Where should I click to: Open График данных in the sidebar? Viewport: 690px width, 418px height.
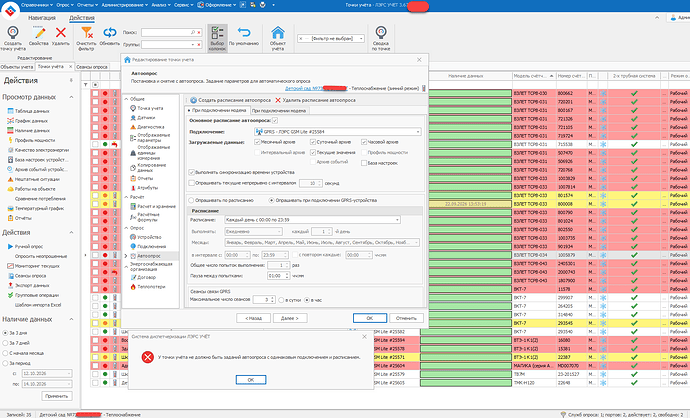click(31, 121)
